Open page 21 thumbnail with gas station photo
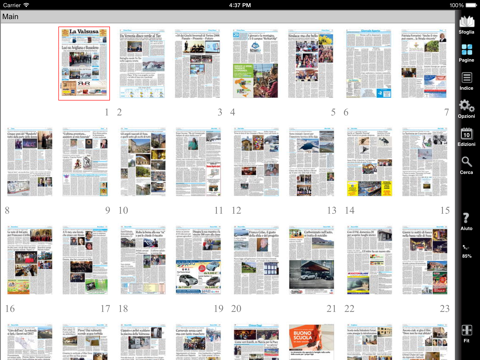480x360 pixels. pos(311,260)
